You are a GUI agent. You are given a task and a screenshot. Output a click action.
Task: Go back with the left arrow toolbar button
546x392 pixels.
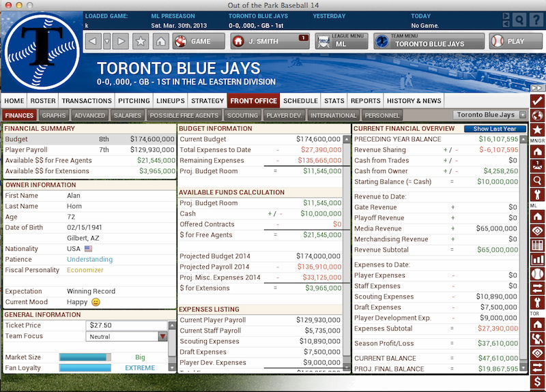93,42
